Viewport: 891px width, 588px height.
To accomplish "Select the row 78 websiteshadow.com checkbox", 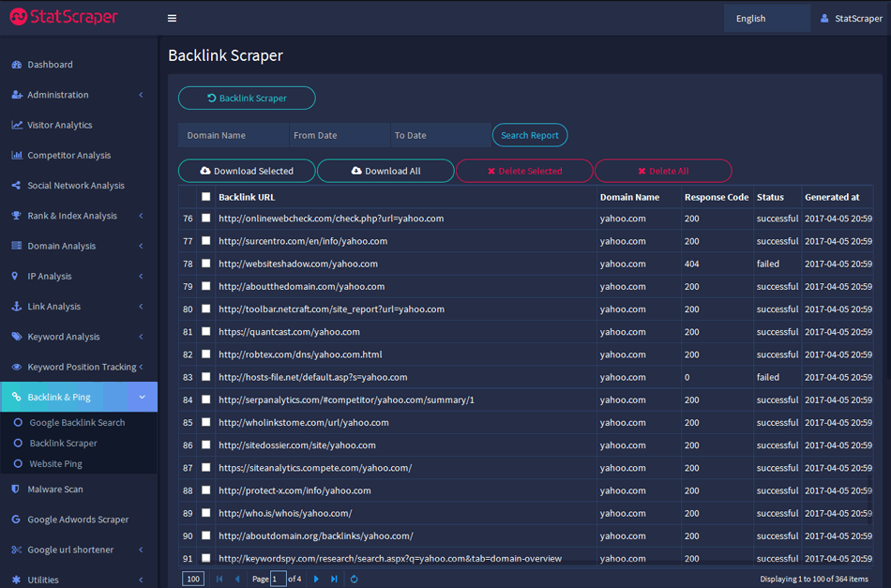I will click(x=205, y=263).
